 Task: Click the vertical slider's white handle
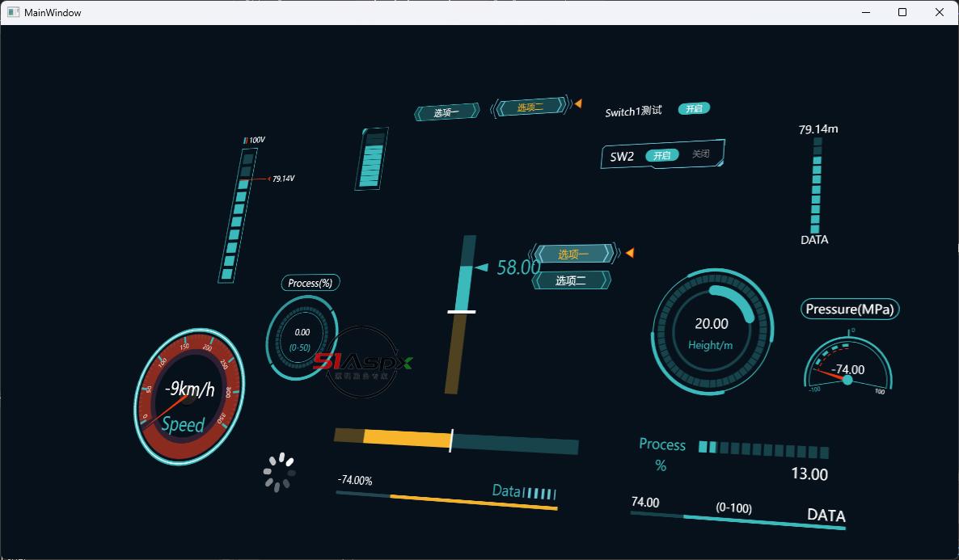coord(461,311)
